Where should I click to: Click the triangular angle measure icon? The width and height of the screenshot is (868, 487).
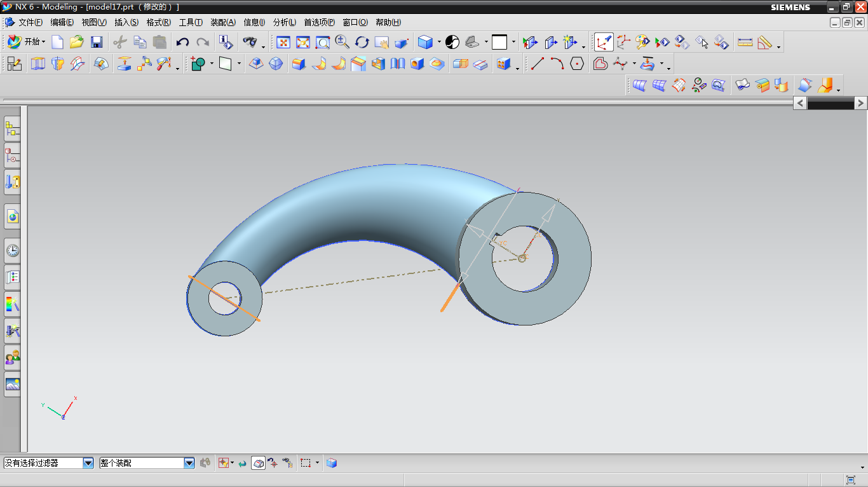point(765,43)
